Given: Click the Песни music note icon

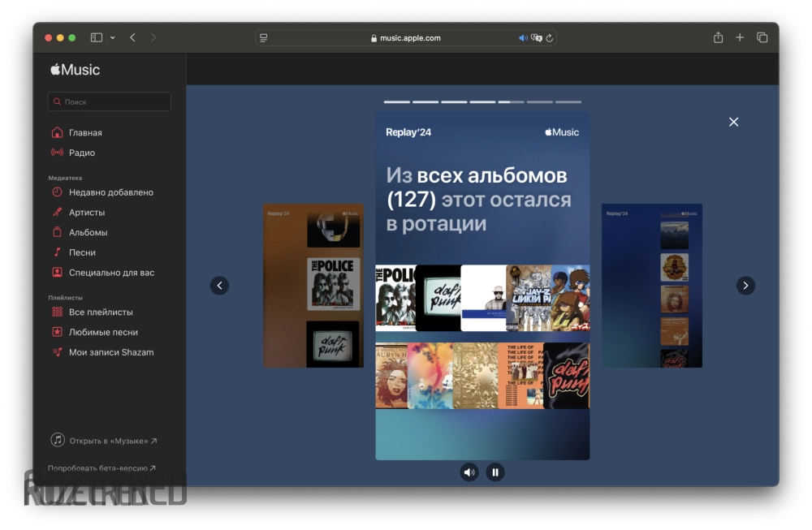Looking at the screenshot, I should (57, 252).
